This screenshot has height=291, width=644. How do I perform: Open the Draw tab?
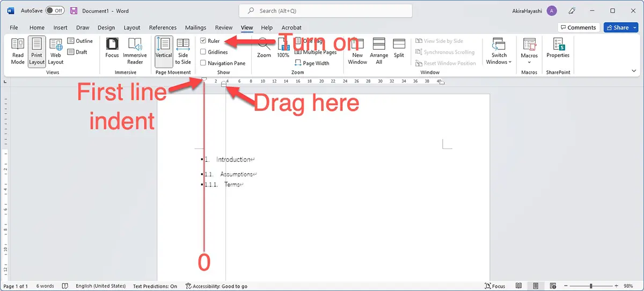coord(83,28)
